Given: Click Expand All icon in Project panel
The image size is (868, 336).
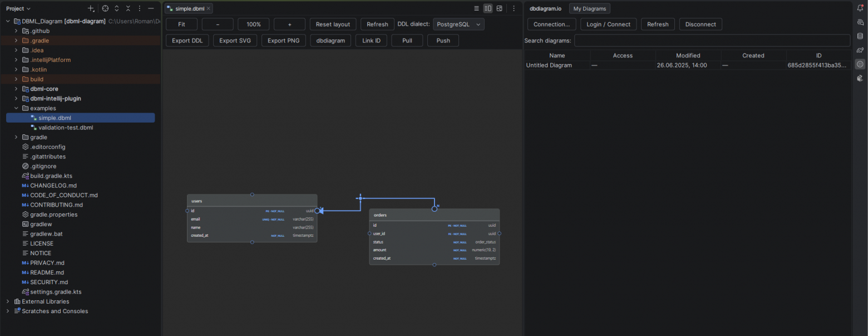Looking at the screenshot, I should point(117,8).
